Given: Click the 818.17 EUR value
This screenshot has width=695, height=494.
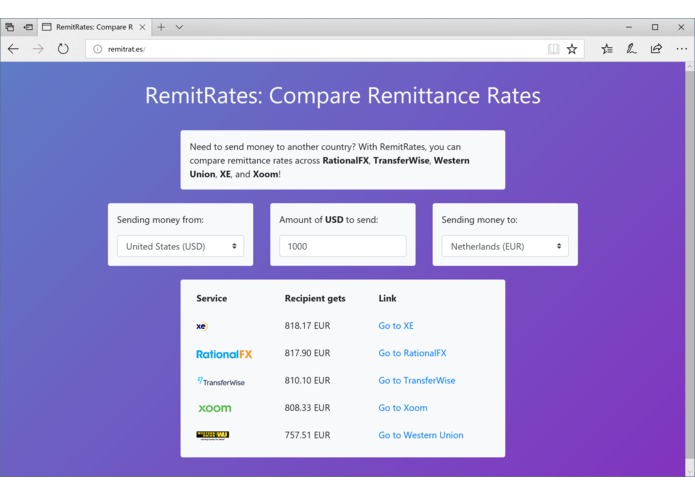Looking at the screenshot, I should point(307,326).
